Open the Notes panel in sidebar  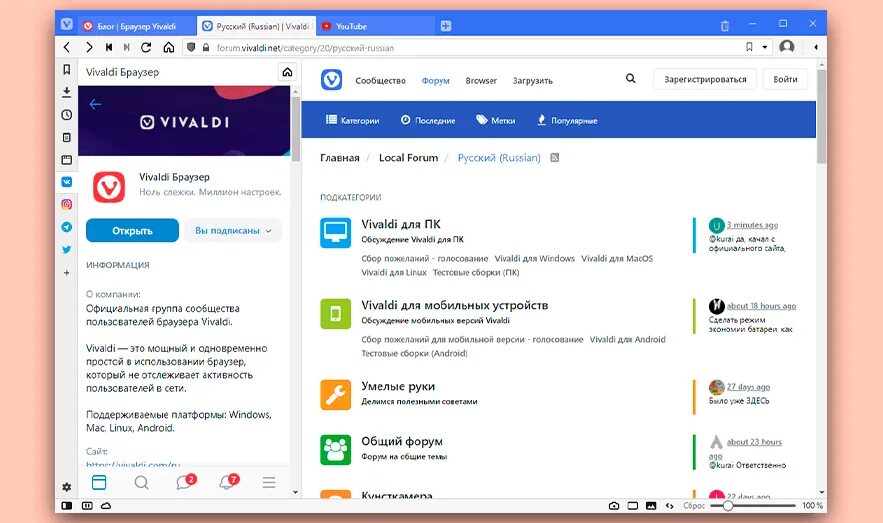pos(66,137)
